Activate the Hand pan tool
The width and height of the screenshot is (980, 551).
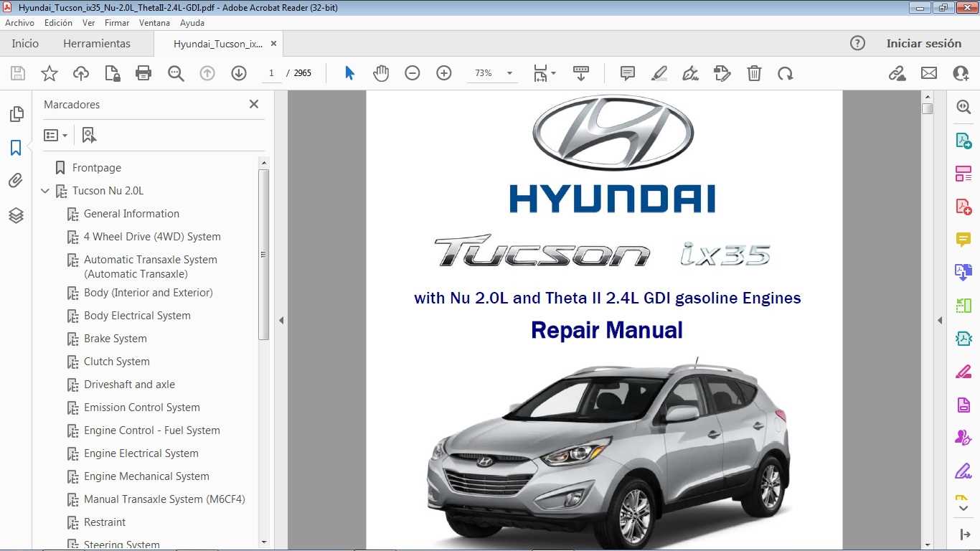[x=381, y=73]
